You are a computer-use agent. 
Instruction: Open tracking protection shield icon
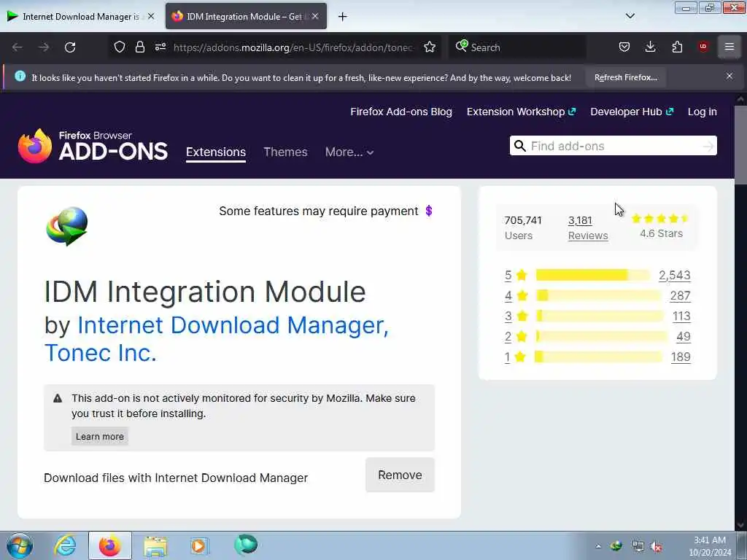click(x=120, y=47)
